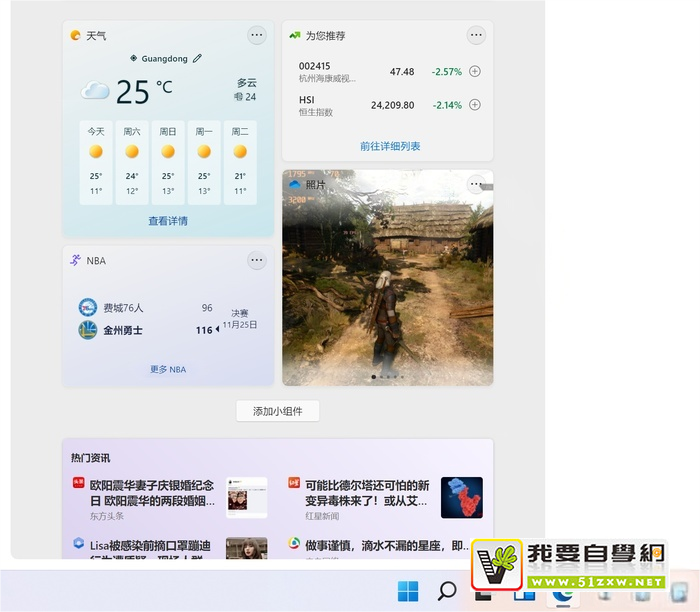Open Windows Start menu in taskbar
Viewport: 700px width, 612px height.
[x=408, y=591]
